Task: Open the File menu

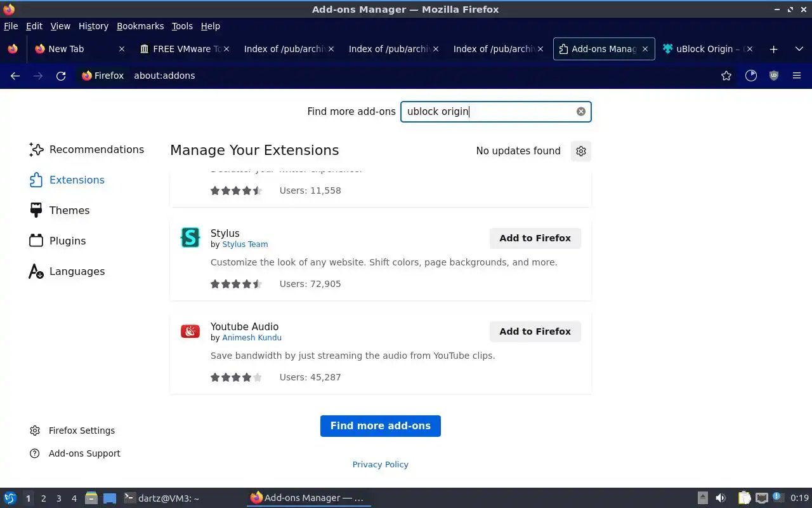Action: coord(11,26)
